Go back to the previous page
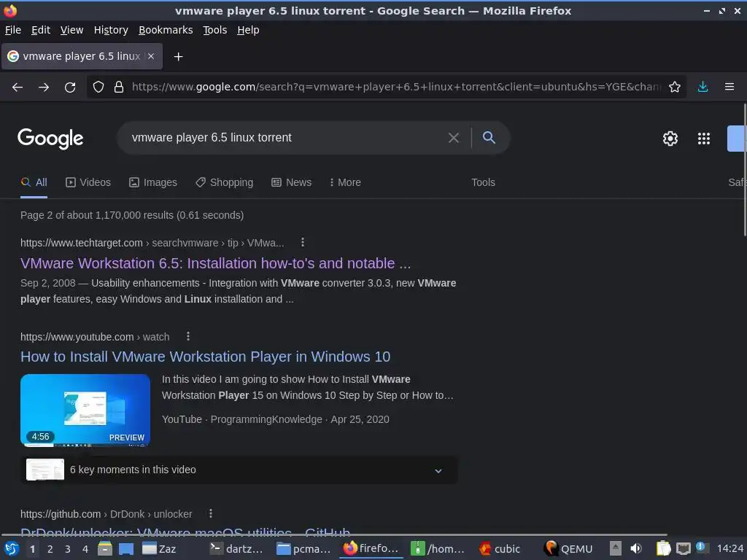The width and height of the screenshot is (747, 560). [18, 87]
